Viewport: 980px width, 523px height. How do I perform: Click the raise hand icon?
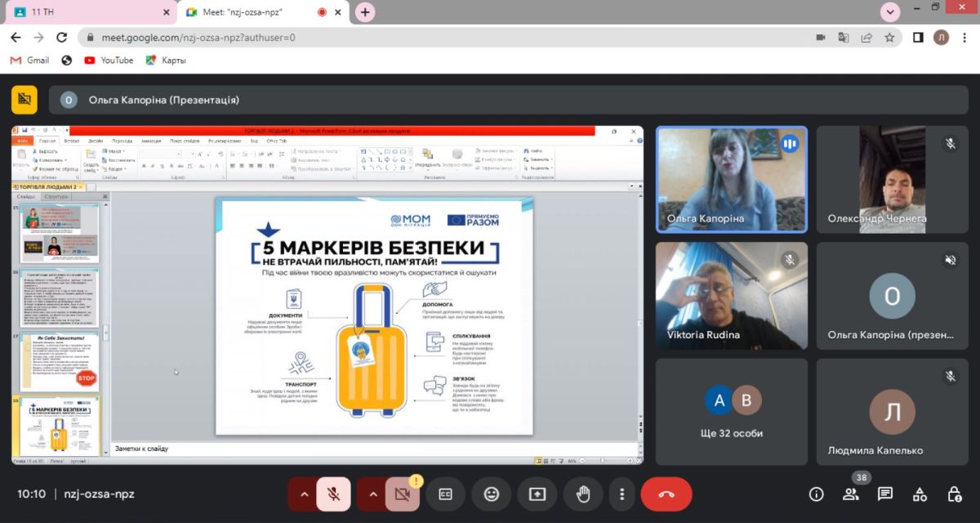click(583, 494)
